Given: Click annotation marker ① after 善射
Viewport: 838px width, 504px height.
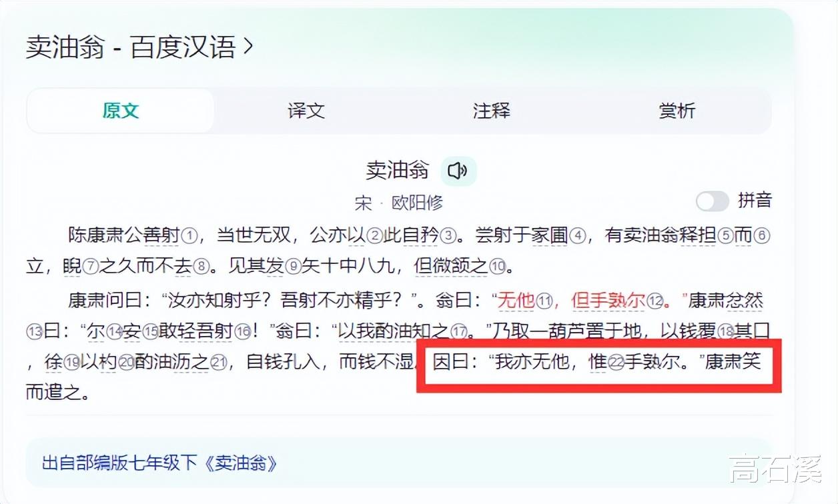Looking at the screenshot, I should point(190,235).
